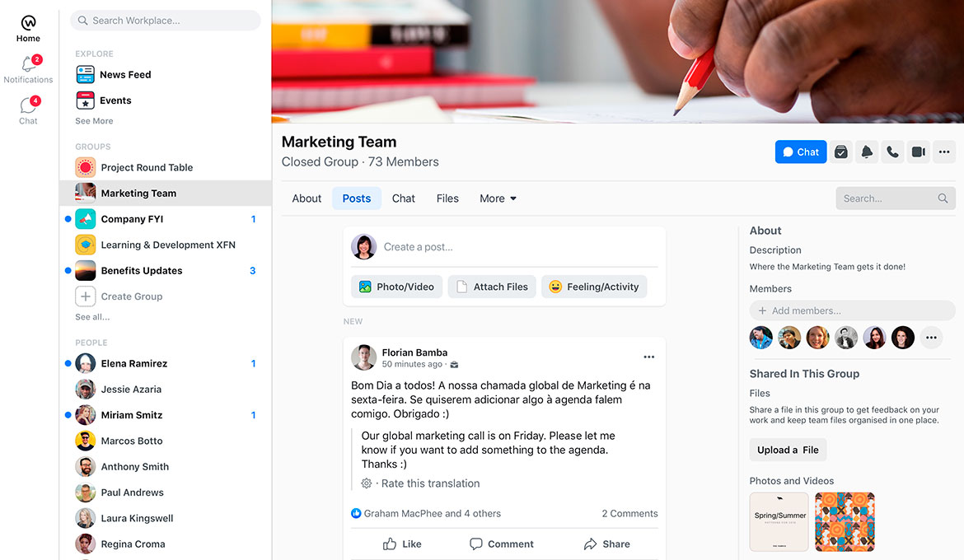
Task: Click the Search Workplace input field
Action: click(165, 21)
